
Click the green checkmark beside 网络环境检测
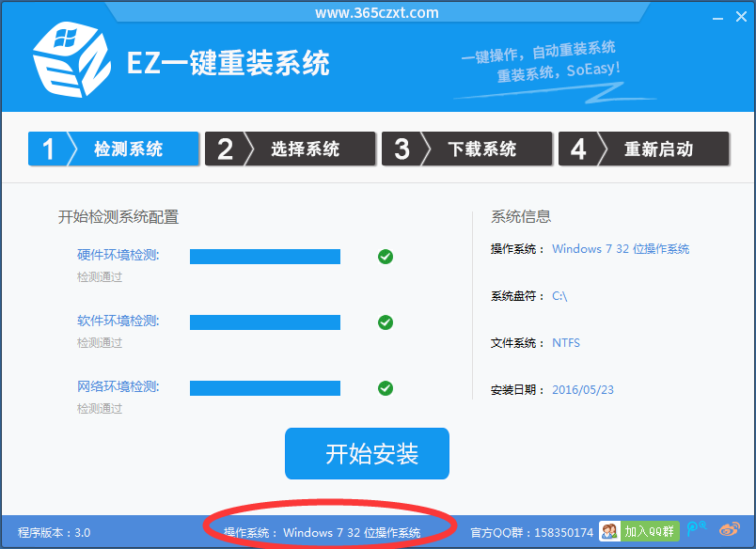click(x=386, y=387)
